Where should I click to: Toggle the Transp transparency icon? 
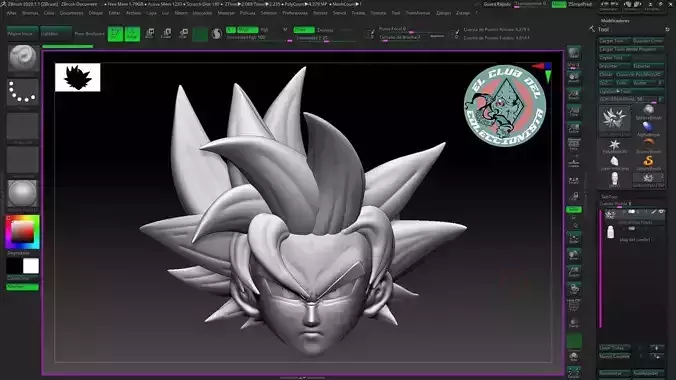[574, 323]
